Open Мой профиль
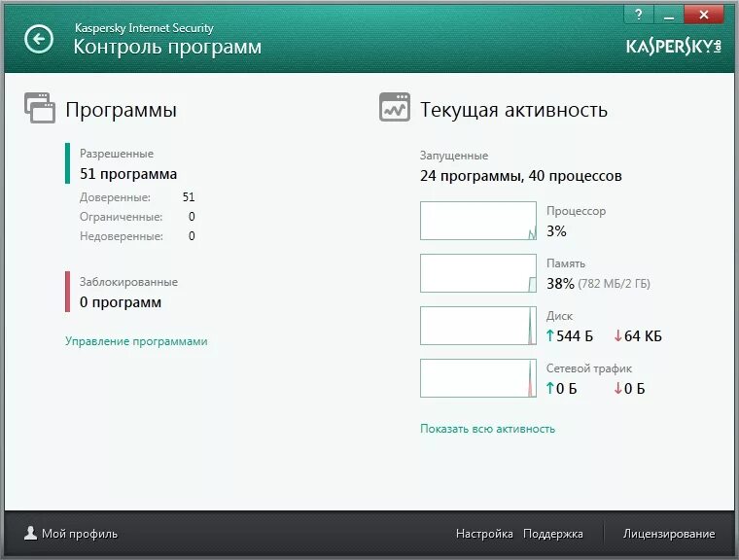The image size is (739, 560). pyautogui.click(x=71, y=533)
